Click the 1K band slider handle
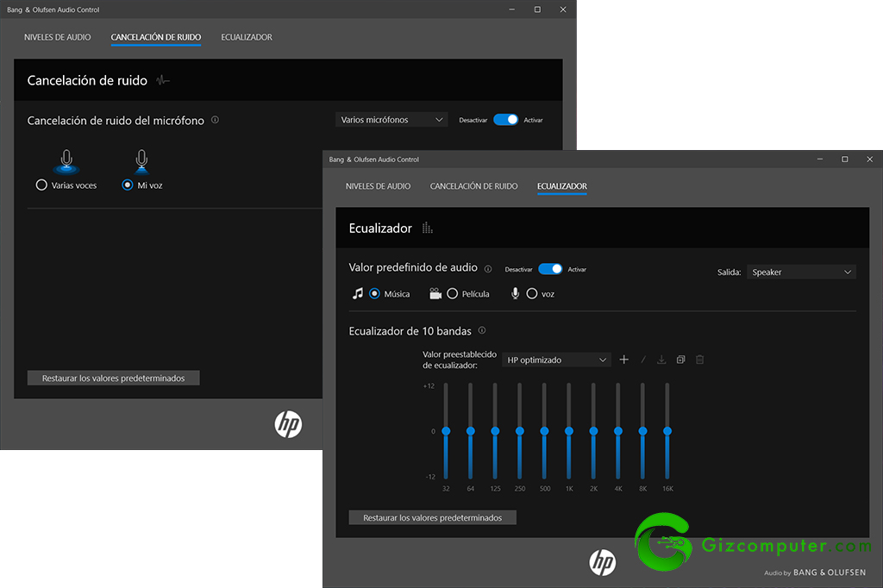883x588 pixels. (x=569, y=431)
